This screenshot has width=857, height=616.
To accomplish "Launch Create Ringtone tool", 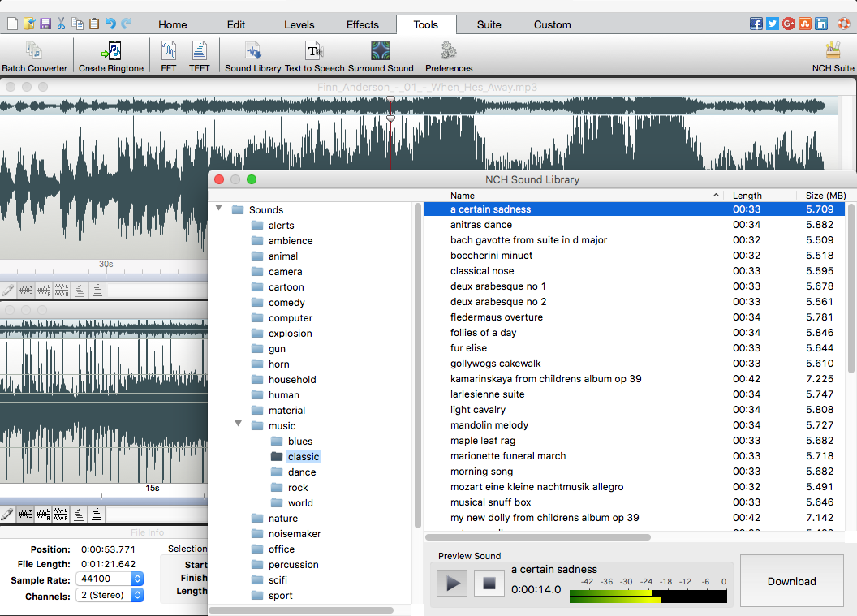I will click(111, 56).
